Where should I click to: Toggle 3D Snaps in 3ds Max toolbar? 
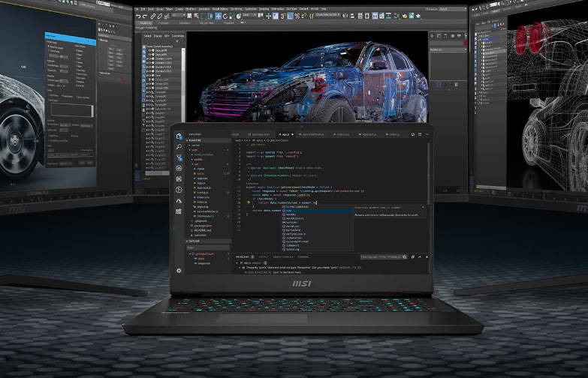tap(283, 16)
